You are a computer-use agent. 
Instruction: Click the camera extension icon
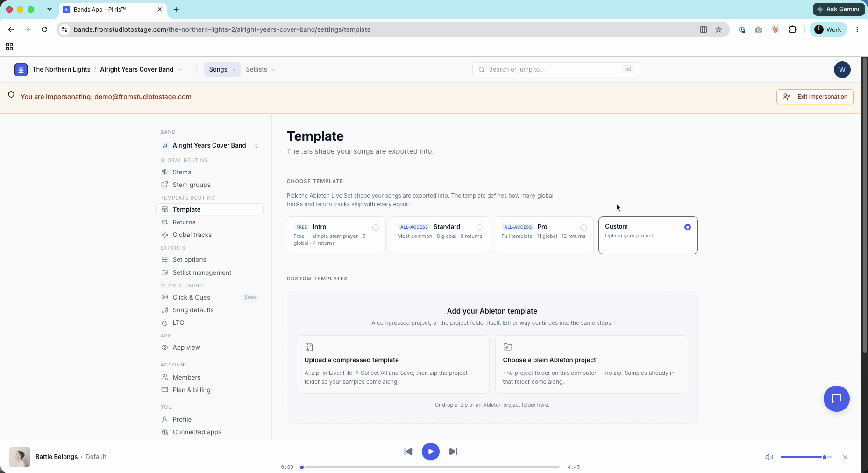pos(759,29)
